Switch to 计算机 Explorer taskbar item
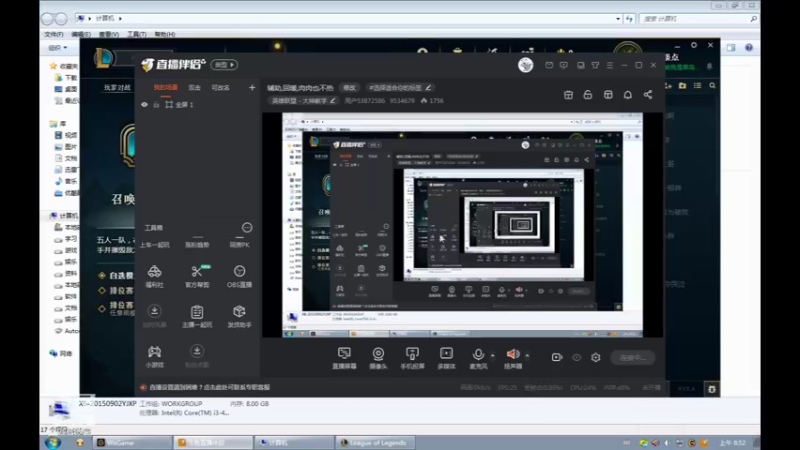The width and height of the screenshot is (800, 450). (x=294, y=442)
